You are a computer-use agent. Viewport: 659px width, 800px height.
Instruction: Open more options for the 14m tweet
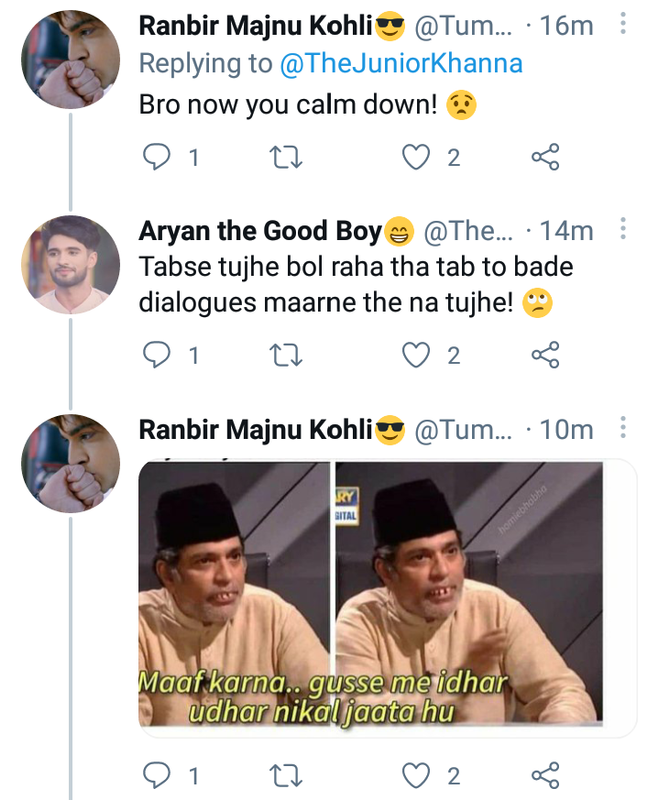point(623,231)
